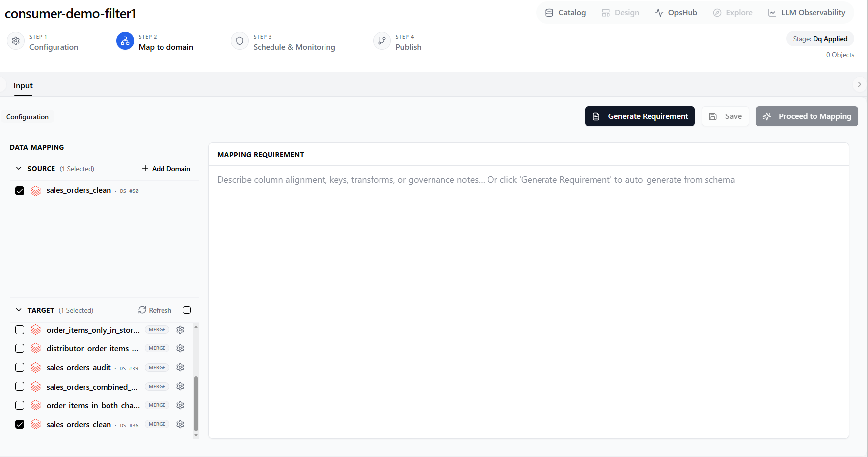
Task: Select the Input tab
Action: tap(23, 85)
